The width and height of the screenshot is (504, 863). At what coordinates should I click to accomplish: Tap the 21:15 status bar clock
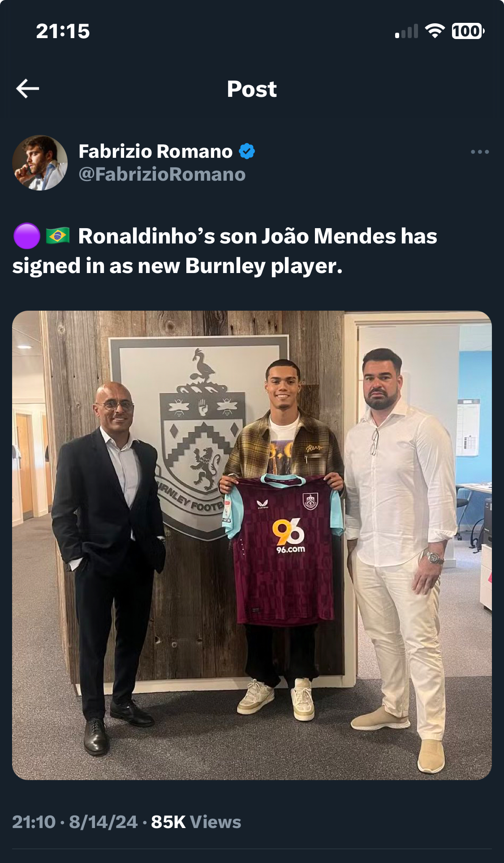pos(63,31)
